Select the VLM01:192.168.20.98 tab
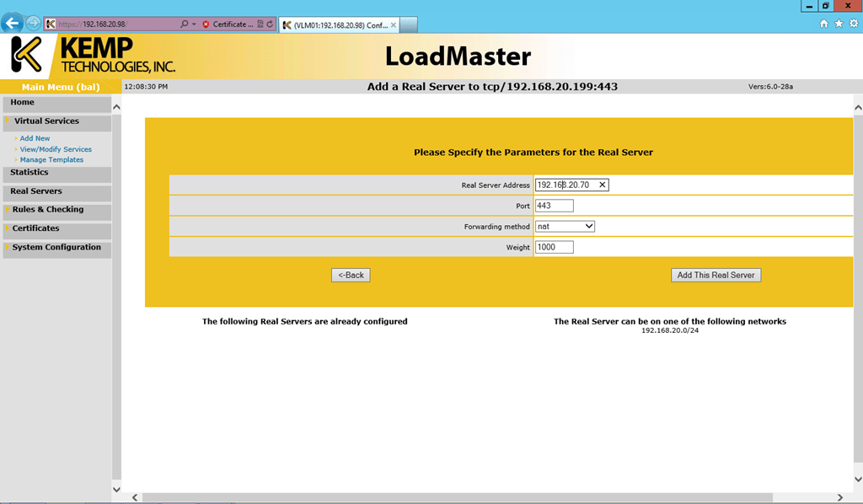Screen dimensions: 863x504 [339, 24]
